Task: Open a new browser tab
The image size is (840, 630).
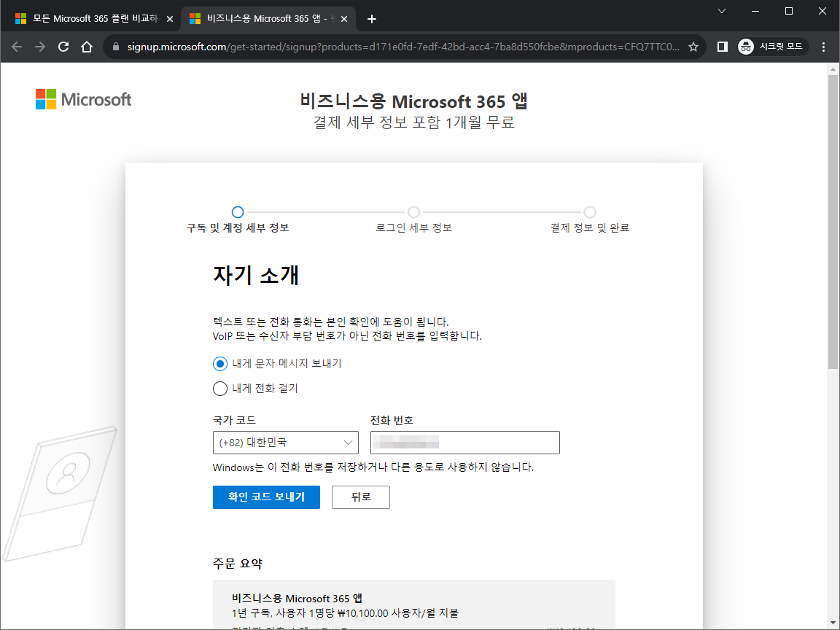Action: coord(372,19)
